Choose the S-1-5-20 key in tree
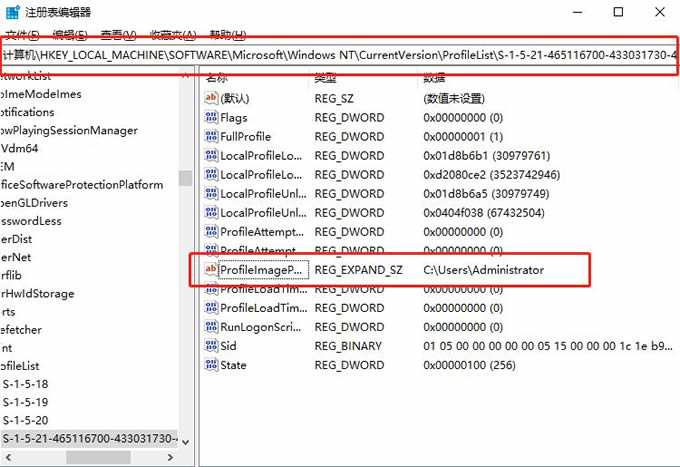The width and height of the screenshot is (680, 467). click(26, 420)
